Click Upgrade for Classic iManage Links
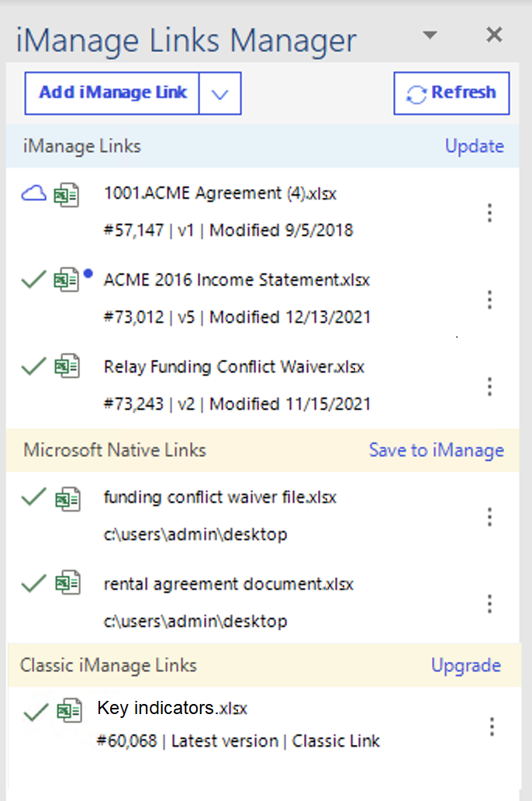The image size is (532, 801). (x=465, y=665)
